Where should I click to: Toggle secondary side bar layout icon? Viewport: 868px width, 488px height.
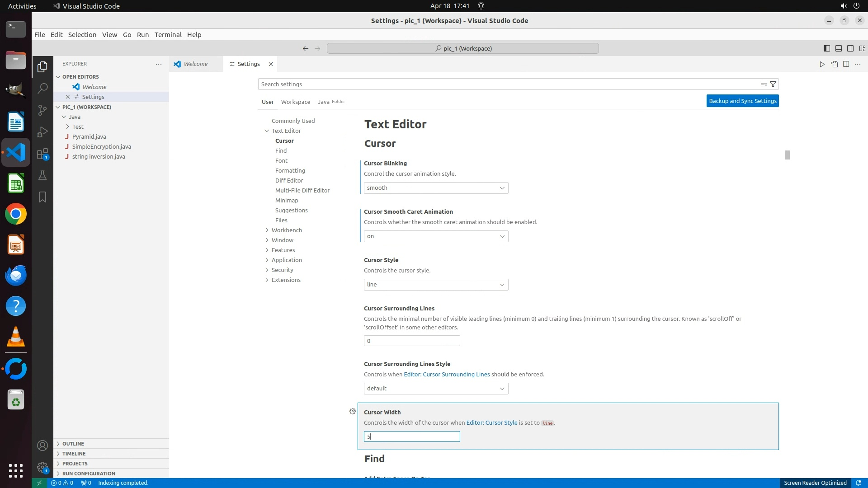[x=850, y=48]
